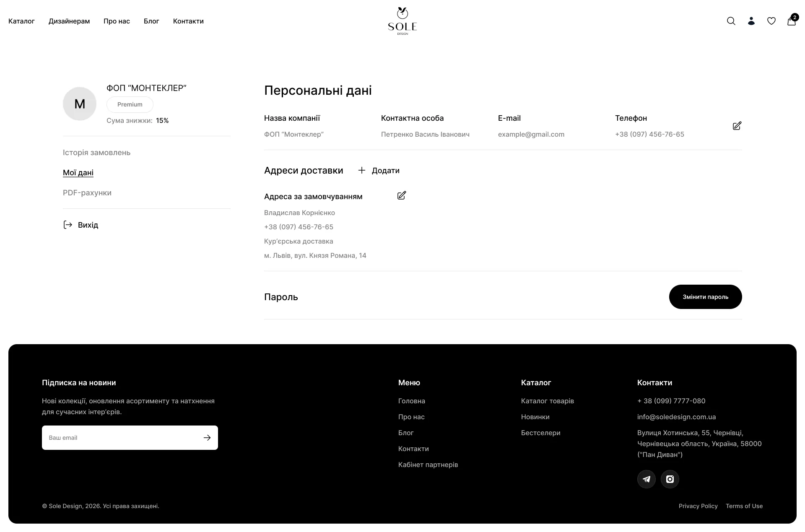The image size is (805, 532).
Task: Click info@soledesign.com.ua email link
Action: (x=677, y=417)
